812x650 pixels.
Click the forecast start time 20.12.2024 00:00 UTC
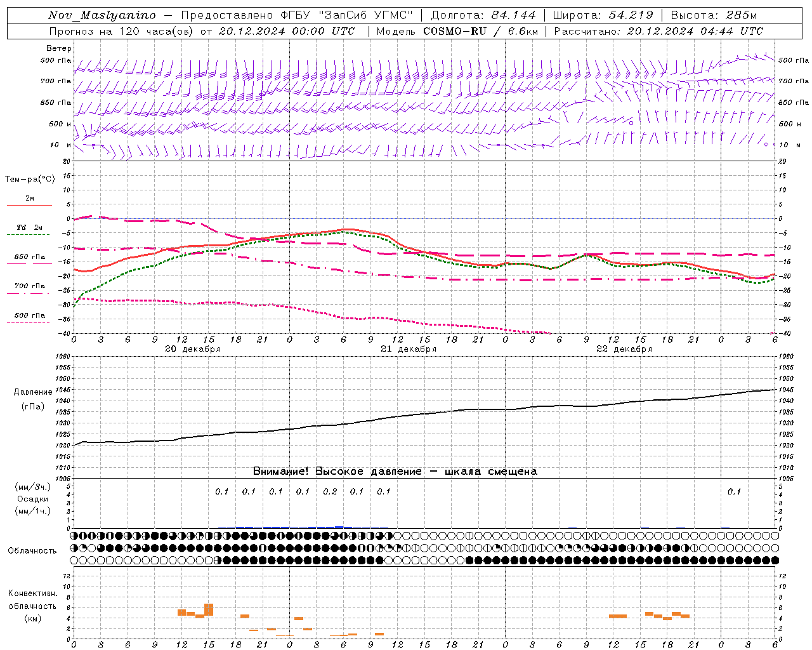click(287, 31)
